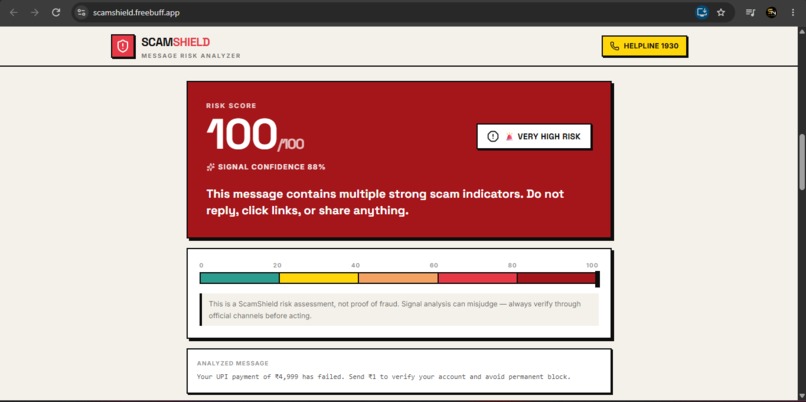Click the scam indicators warning sentence
This screenshot has height=402, width=806.
[385, 202]
